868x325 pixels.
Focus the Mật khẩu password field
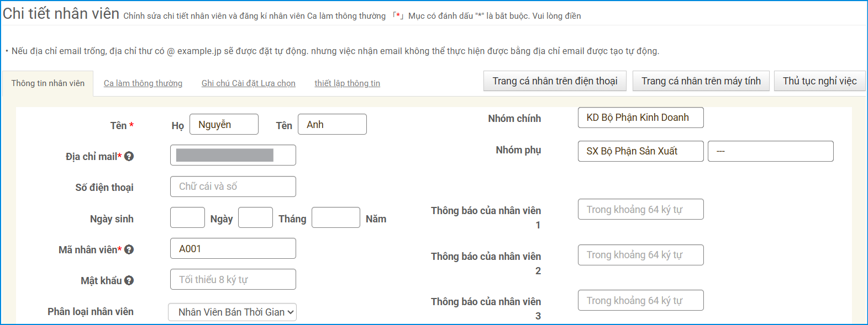point(233,279)
